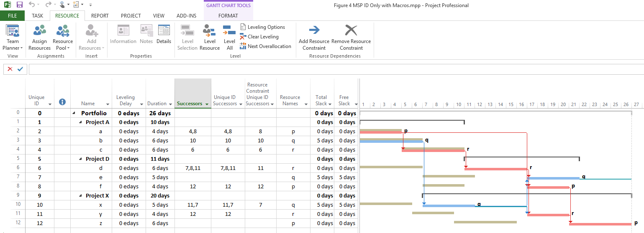Screen dimensions: 644x233
Task: Save the project with the Save icon
Action: click(x=20, y=5)
